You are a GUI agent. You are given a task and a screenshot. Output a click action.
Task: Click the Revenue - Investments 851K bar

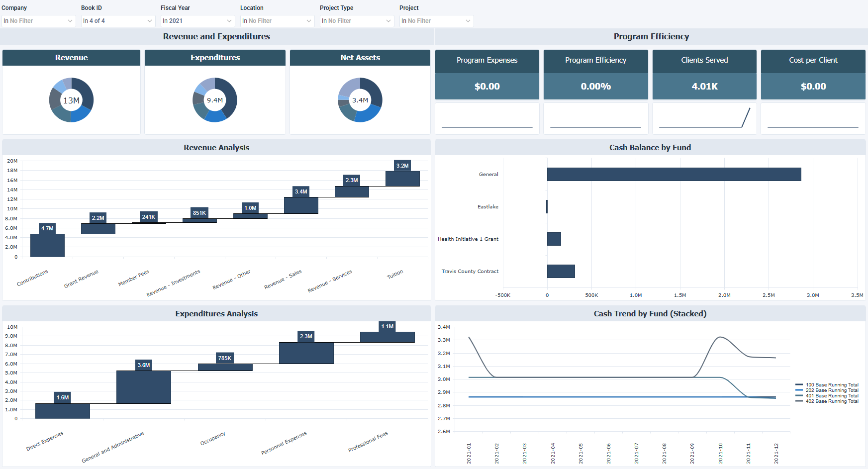click(x=199, y=220)
